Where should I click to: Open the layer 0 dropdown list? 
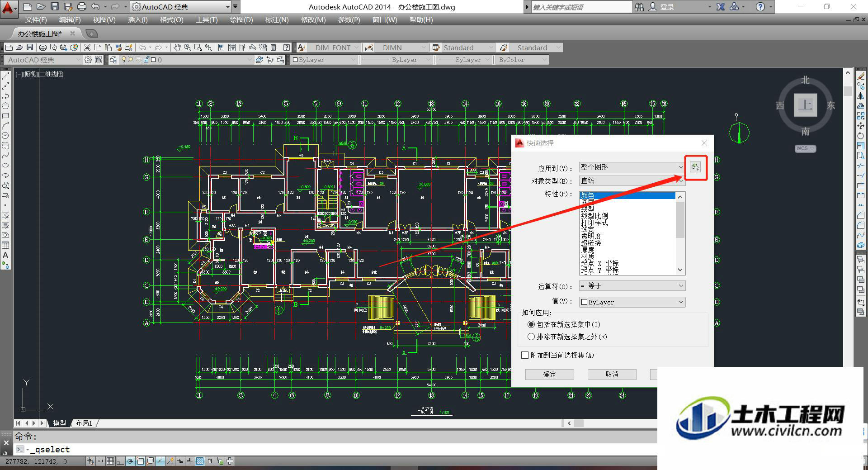186,60
